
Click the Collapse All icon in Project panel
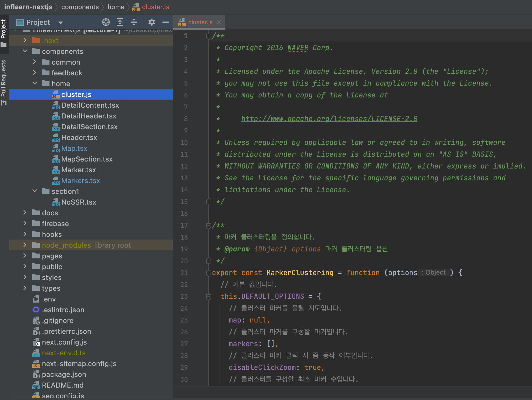[x=134, y=22]
